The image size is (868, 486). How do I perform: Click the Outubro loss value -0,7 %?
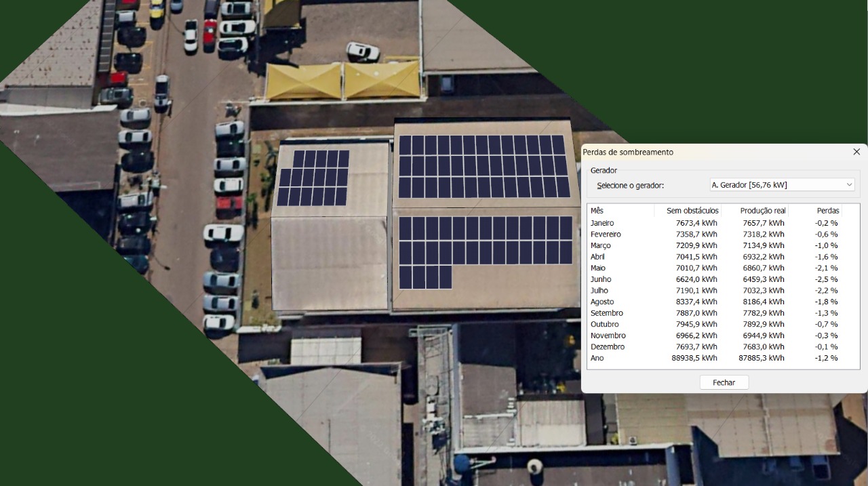point(826,325)
